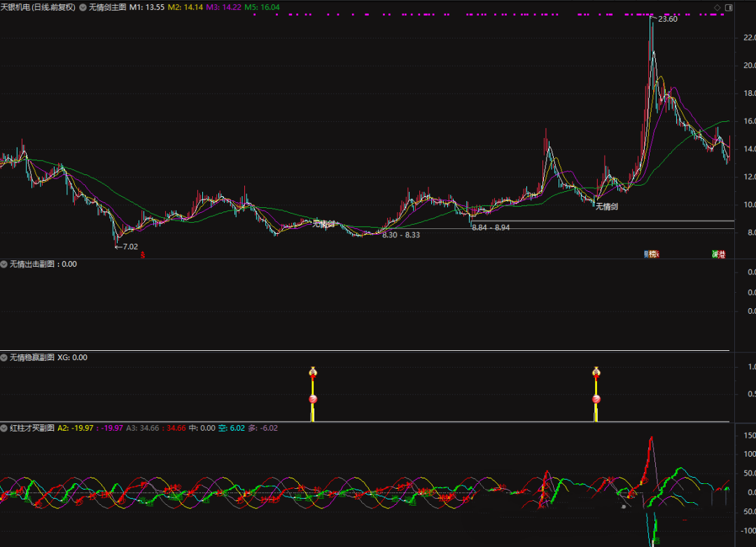Click the 财榜 marker icon on main chart

tap(652, 254)
